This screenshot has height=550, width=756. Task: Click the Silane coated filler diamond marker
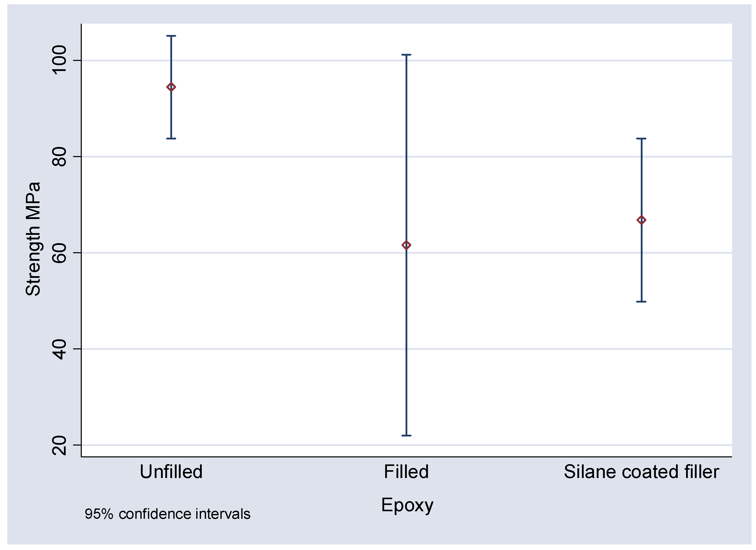tap(641, 220)
